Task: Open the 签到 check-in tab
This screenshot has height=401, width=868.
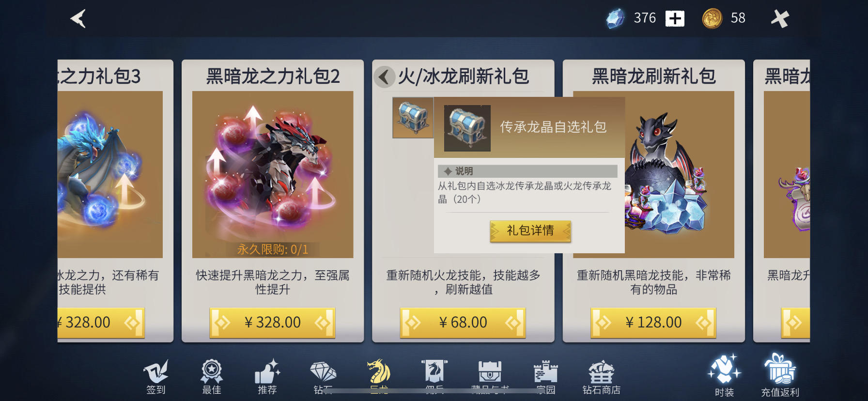Action: click(x=156, y=377)
